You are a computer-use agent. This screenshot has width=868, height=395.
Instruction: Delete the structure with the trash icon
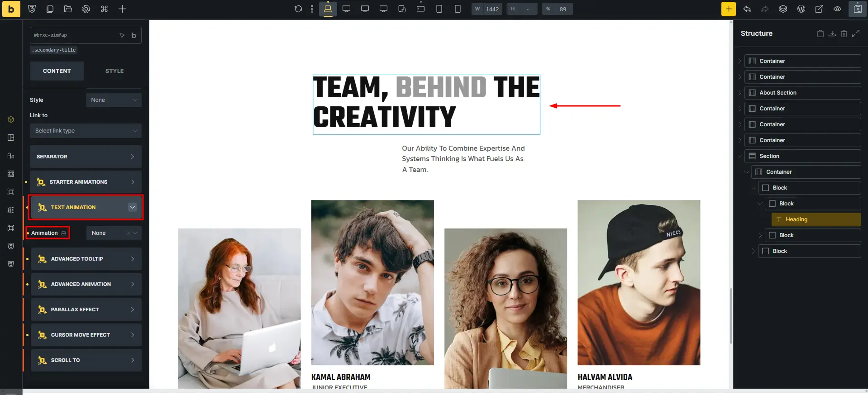tap(844, 33)
